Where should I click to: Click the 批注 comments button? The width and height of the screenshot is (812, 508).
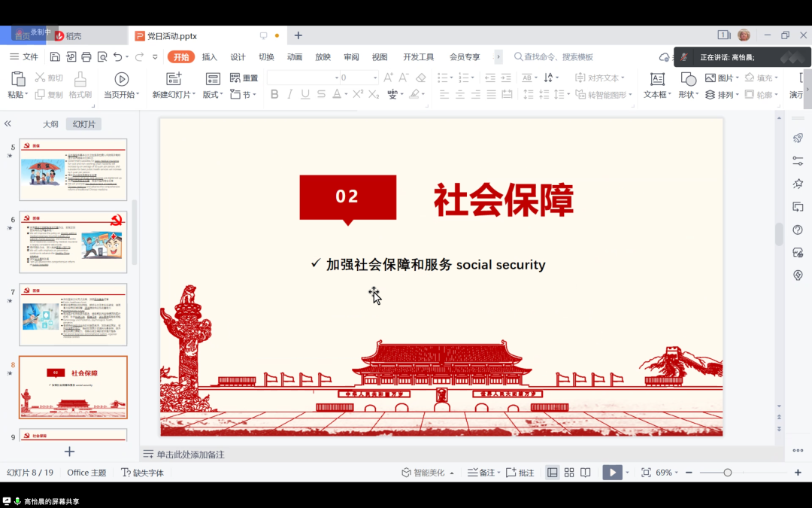pos(520,472)
